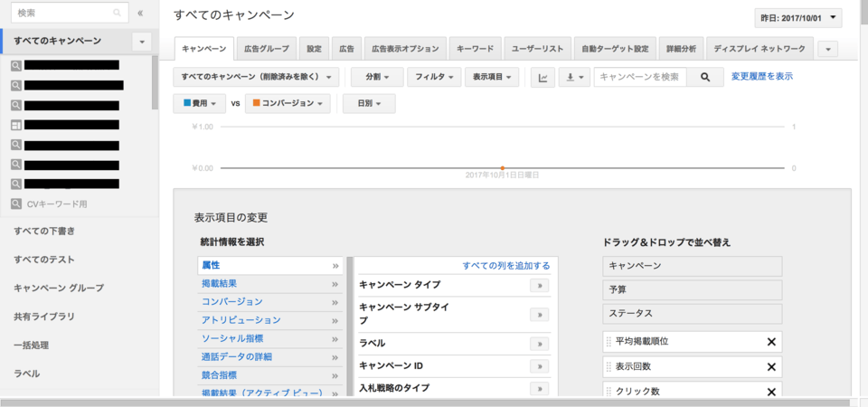Click the magnifier search button for campaigns

click(705, 78)
